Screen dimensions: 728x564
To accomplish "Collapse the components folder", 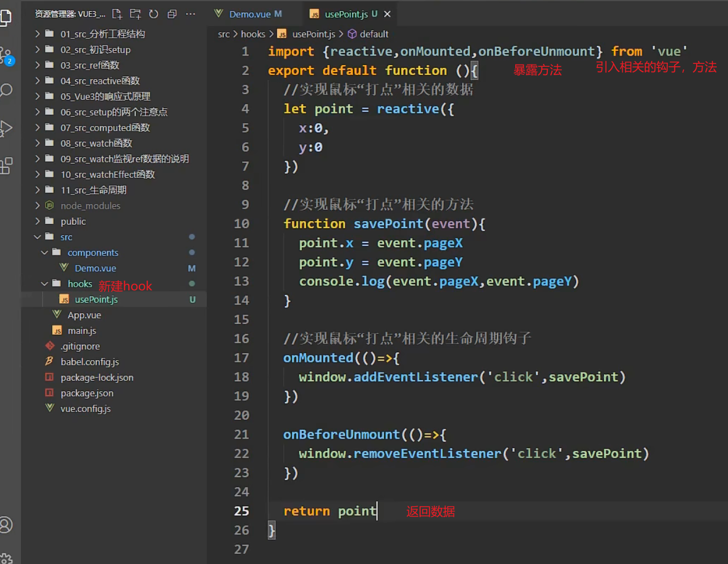I will tap(93, 252).
